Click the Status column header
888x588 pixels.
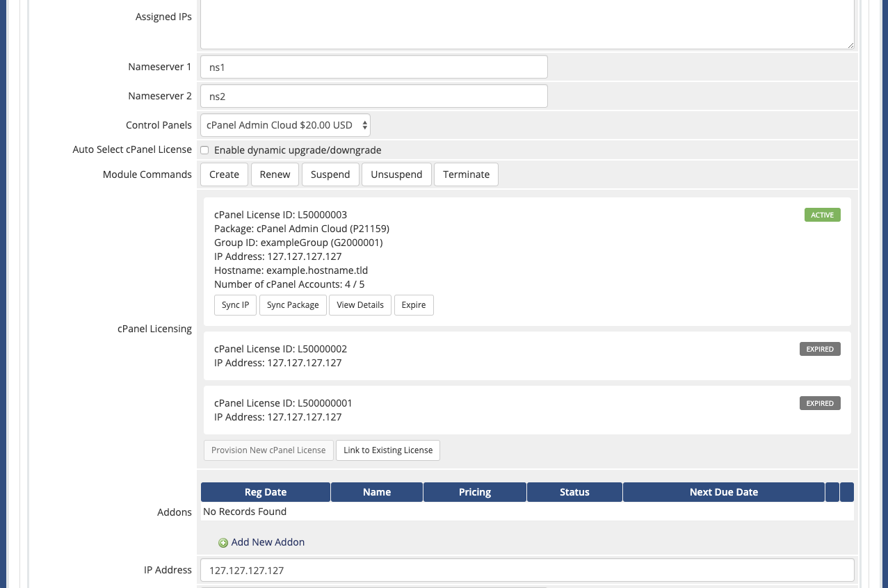coord(574,492)
